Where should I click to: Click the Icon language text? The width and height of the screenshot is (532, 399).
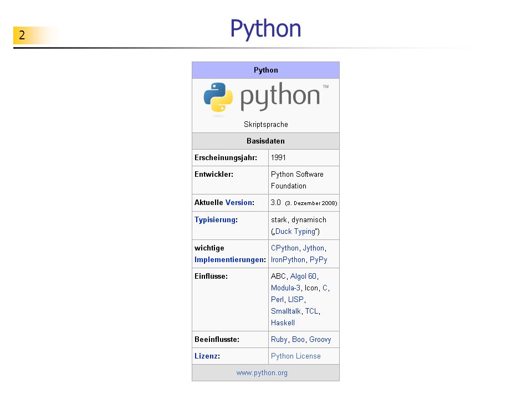tap(311, 288)
